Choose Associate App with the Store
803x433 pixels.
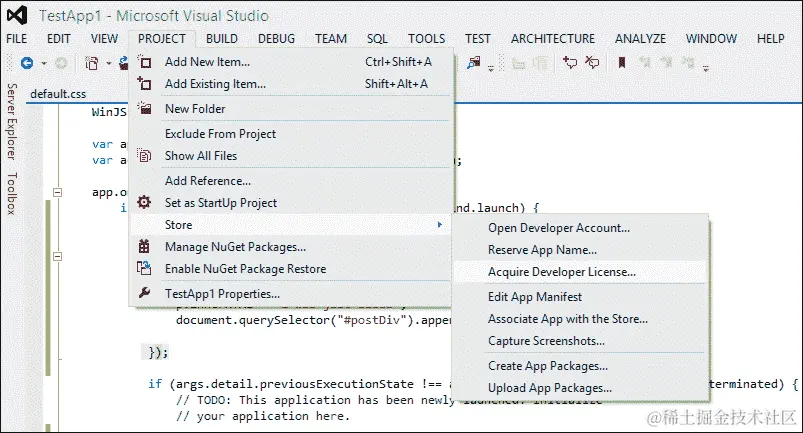tap(580, 319)
